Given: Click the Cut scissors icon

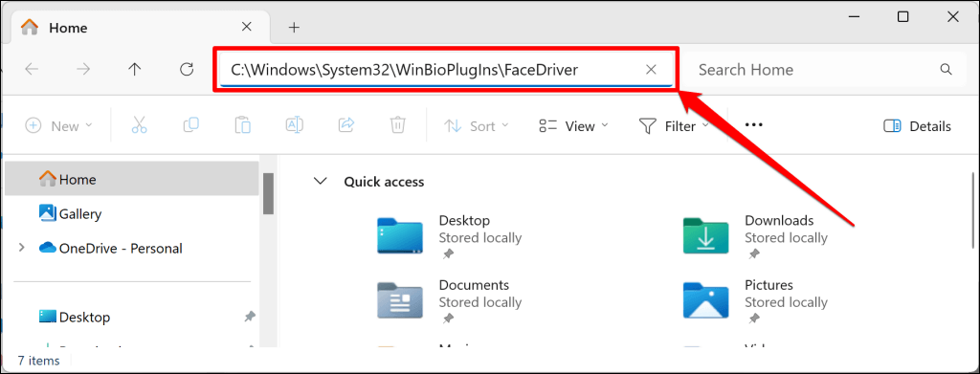Looking at the screenshot, I should 139,125.
